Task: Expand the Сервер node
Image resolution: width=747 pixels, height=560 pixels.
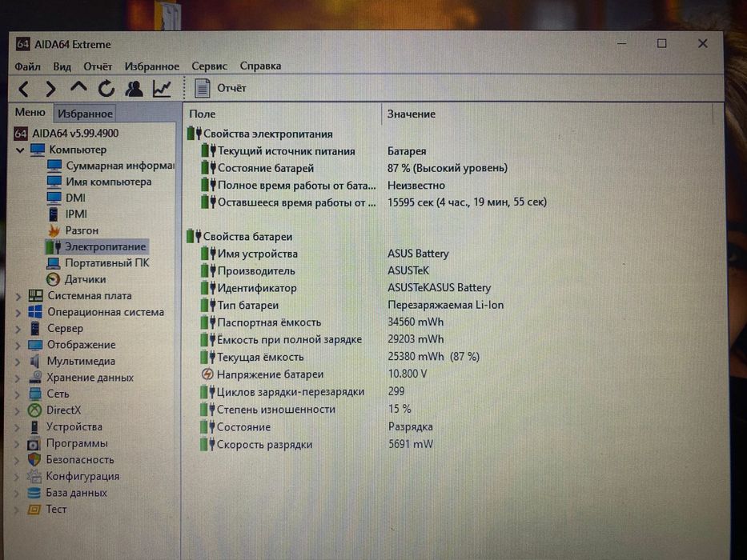Action: pyautogui.click(x=18, y=329)
